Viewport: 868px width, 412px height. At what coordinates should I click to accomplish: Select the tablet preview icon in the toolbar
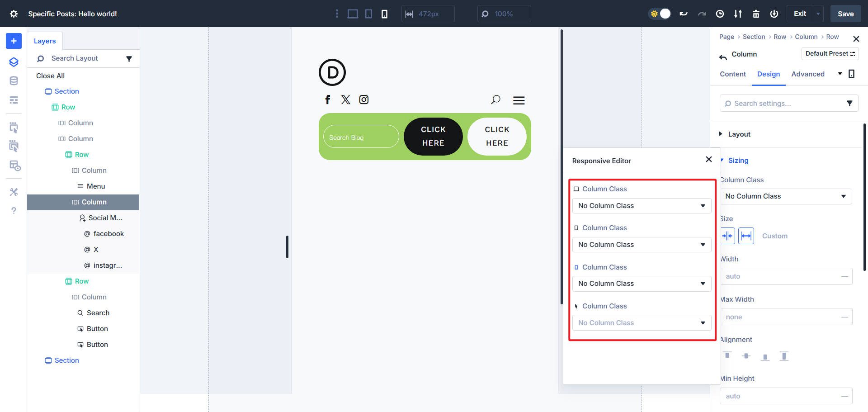click(x=368, y=14)
